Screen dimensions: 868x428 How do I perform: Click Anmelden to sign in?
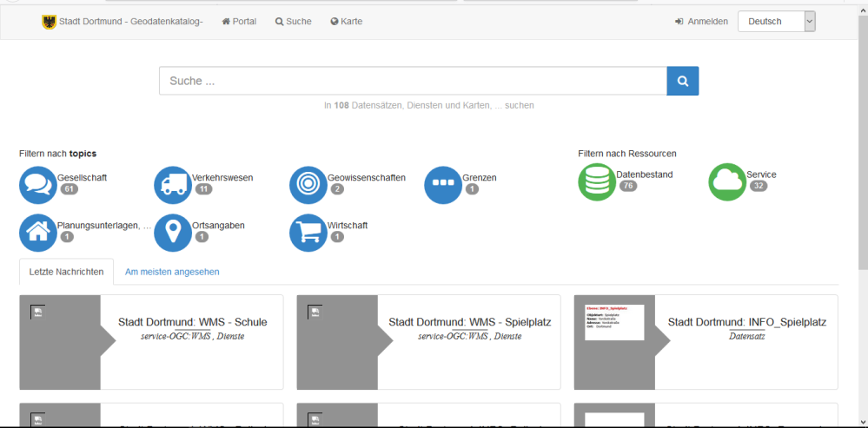(702, 22)
